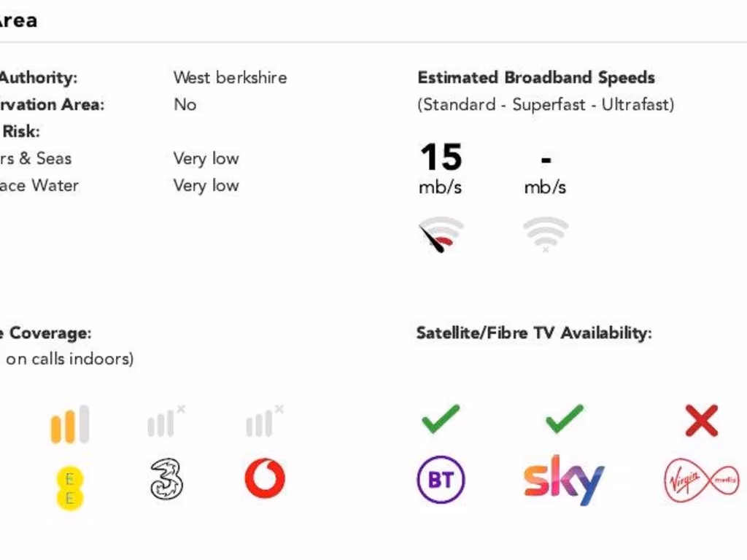747x560 pixels.
Task: Click the Sky logo
Action: pos(564,479)
